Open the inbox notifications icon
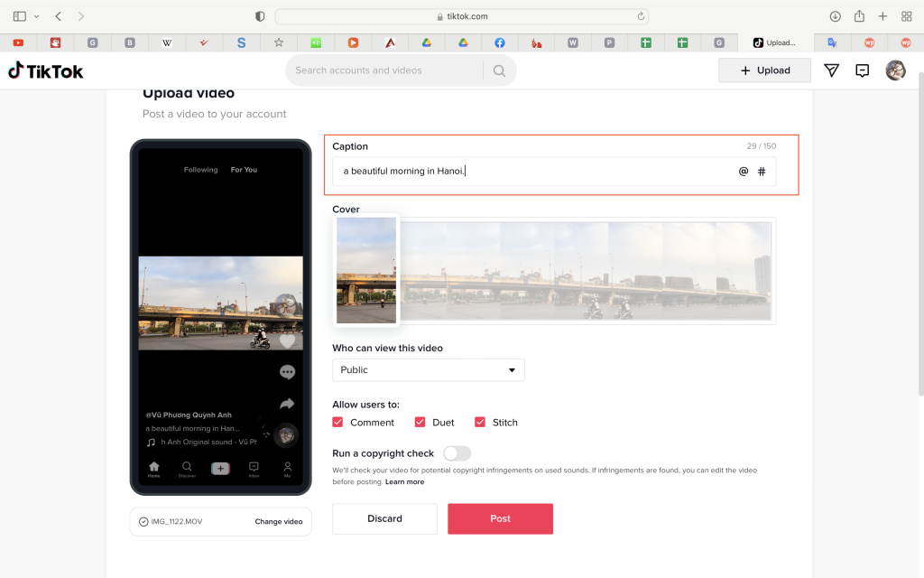The height and width of the screenshot is (578, 924). pyautogui.click(x=862, y=70)
